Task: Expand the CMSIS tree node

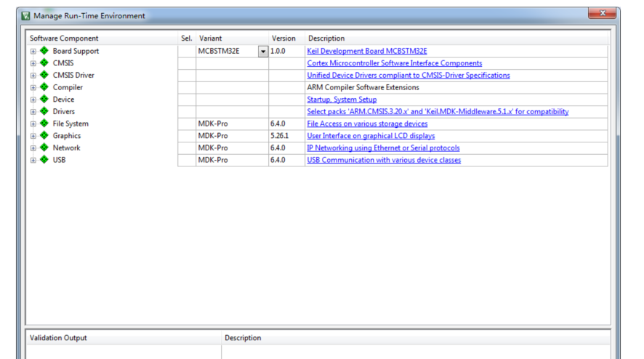Action: tap(33, 63)
